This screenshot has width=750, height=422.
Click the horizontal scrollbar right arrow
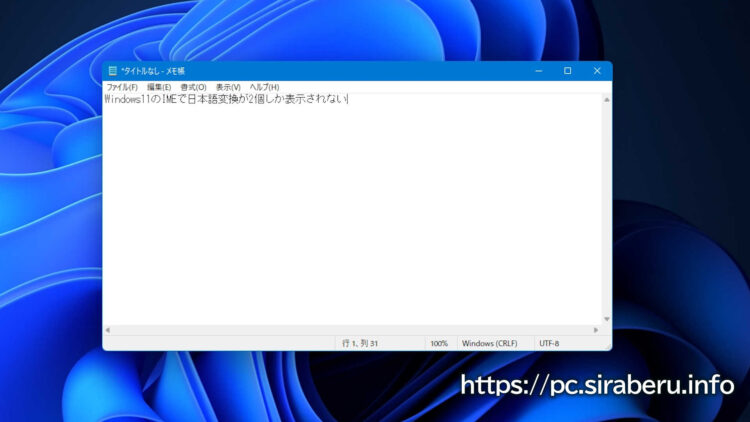coord(596,329)
